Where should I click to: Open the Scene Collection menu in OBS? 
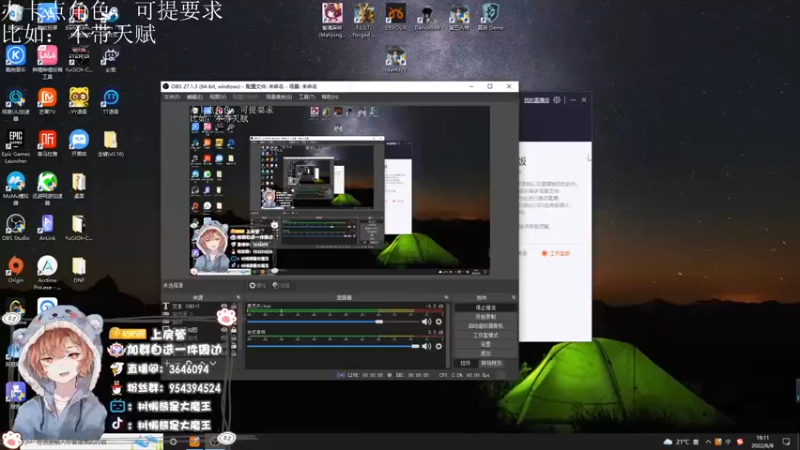[279, 97]
